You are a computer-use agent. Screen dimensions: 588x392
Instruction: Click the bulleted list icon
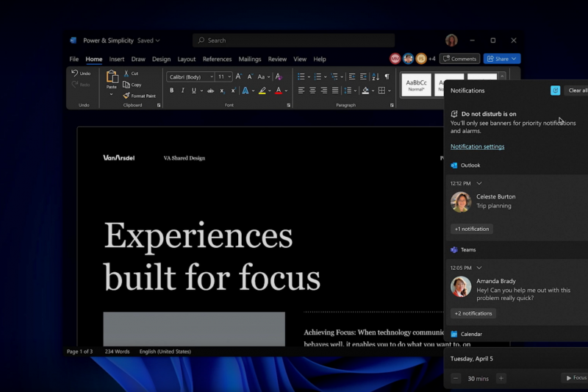301,76
